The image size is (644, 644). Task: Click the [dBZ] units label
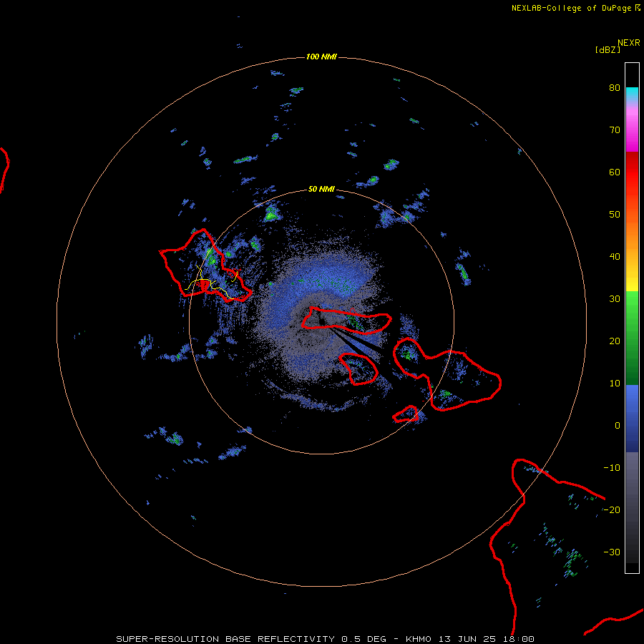click(x=608, y=49)
